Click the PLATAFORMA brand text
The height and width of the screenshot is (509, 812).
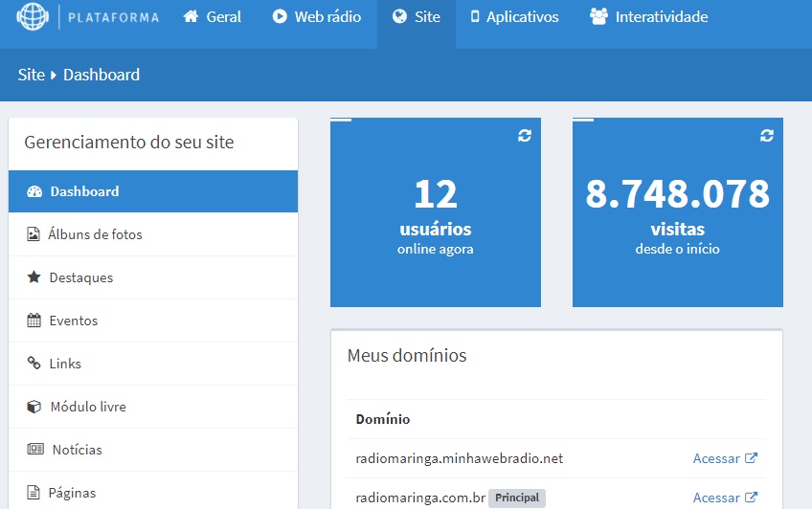113,17
